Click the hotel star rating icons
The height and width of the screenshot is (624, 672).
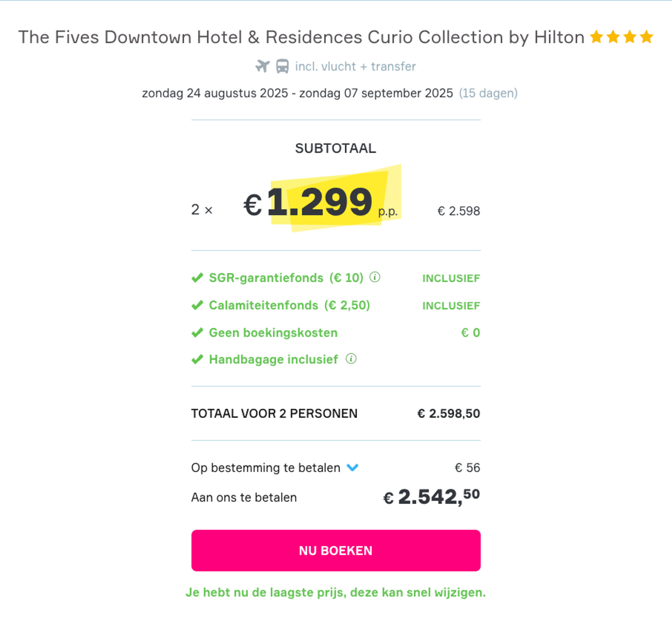tap(621, 37)
